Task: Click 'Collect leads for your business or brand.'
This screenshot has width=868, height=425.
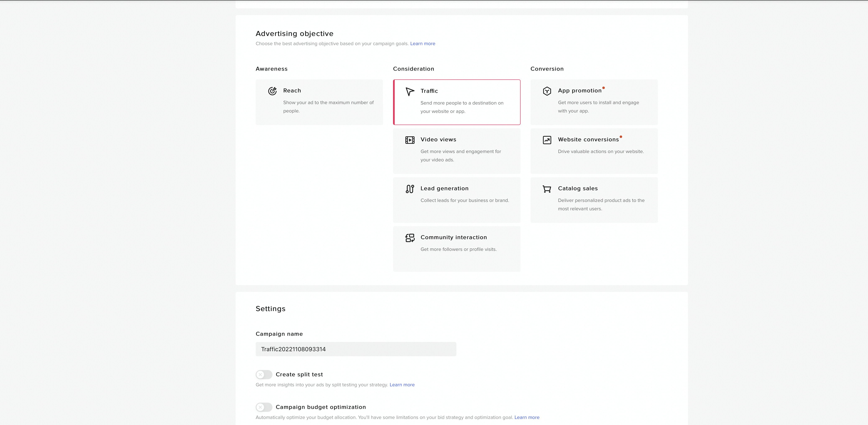Action: tap(465, 200)
